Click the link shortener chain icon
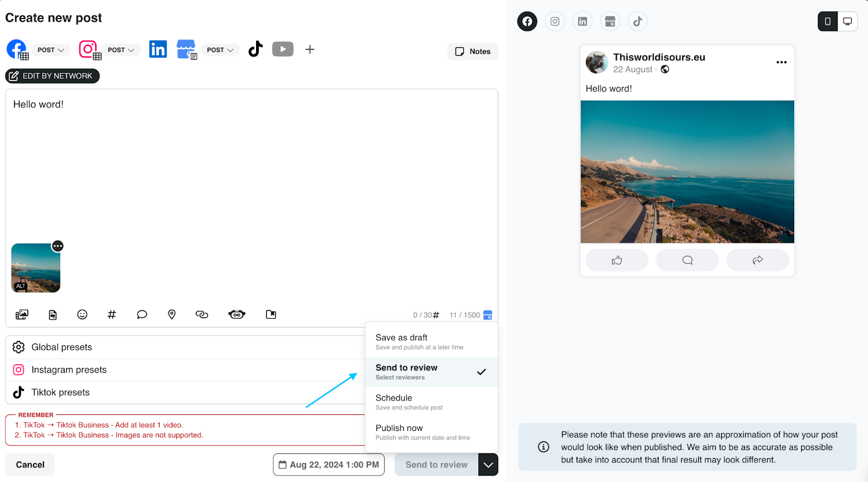This screenshot has height=482, width=868. point(202,315)
